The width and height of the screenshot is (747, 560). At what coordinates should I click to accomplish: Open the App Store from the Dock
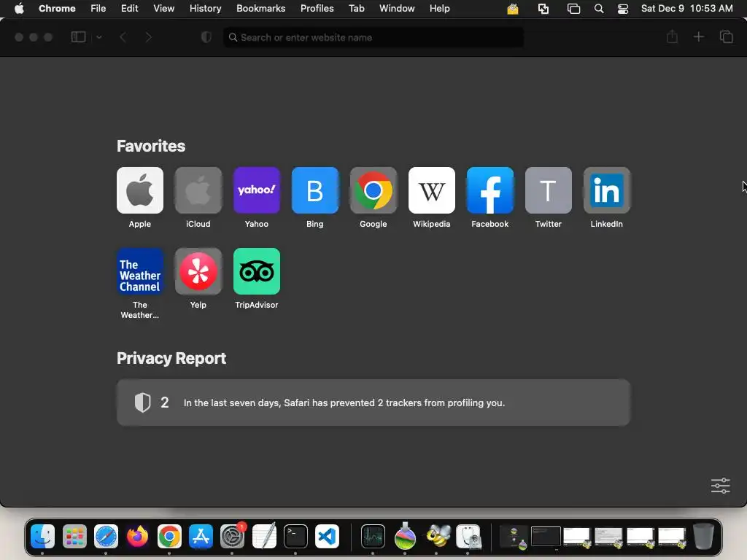[x=201, y=536]
